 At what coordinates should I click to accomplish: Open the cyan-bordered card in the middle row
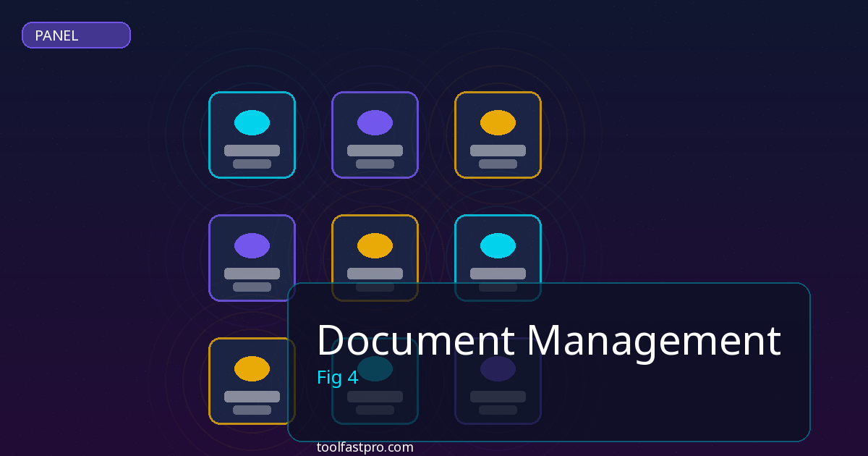coord(498,258)
